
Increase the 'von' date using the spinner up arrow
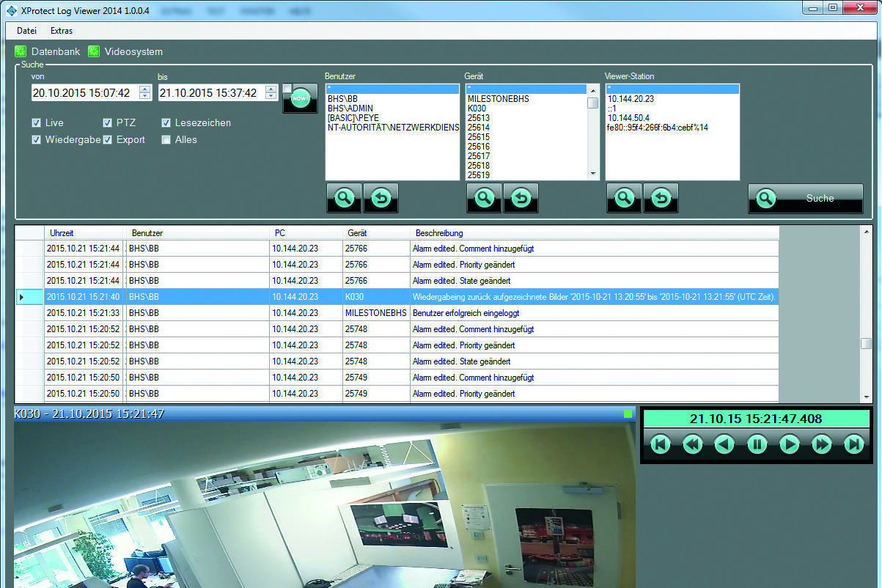tap(145, 89)
